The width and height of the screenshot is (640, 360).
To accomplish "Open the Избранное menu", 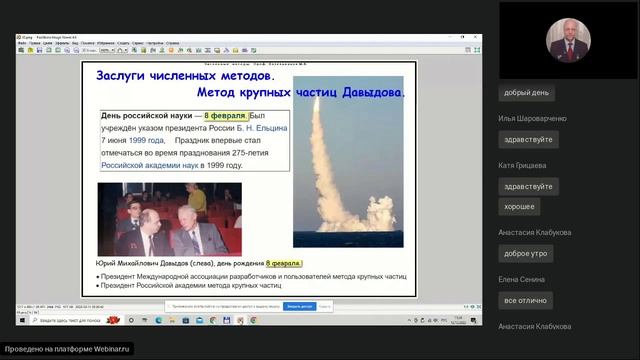I will tap(106, 43).
